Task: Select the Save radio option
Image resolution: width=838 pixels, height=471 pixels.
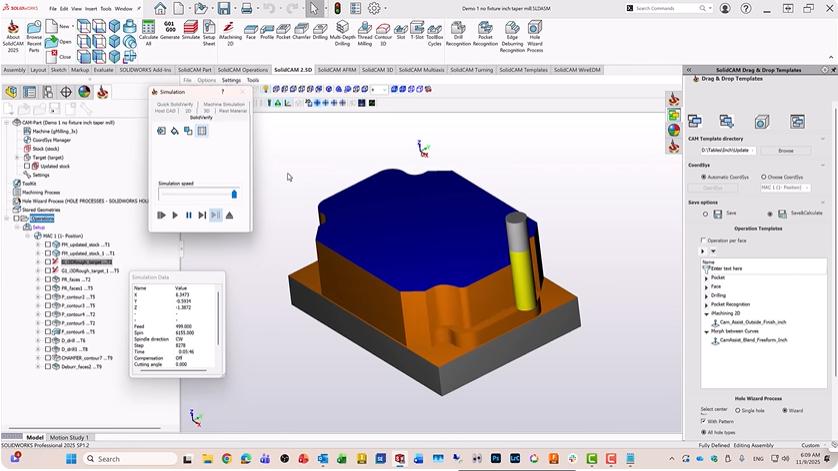Action: click(705, 214)
